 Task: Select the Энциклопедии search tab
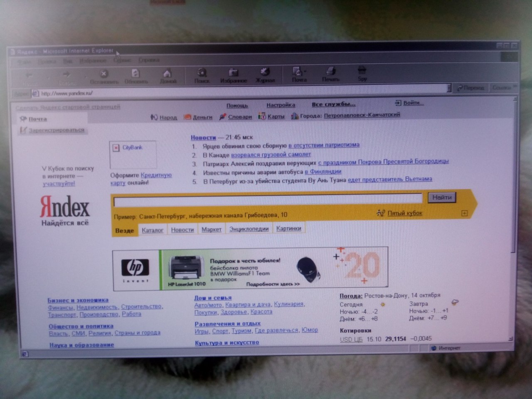coord(249,229)
